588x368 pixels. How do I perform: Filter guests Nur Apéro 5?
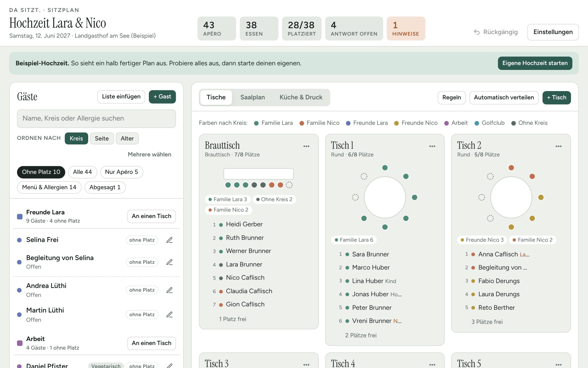[121, 172]
